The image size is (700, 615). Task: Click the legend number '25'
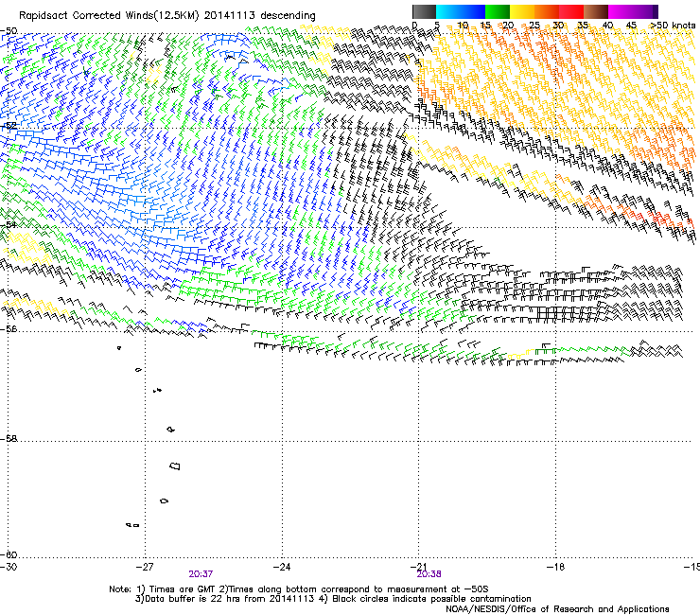[x=534, y=26]
